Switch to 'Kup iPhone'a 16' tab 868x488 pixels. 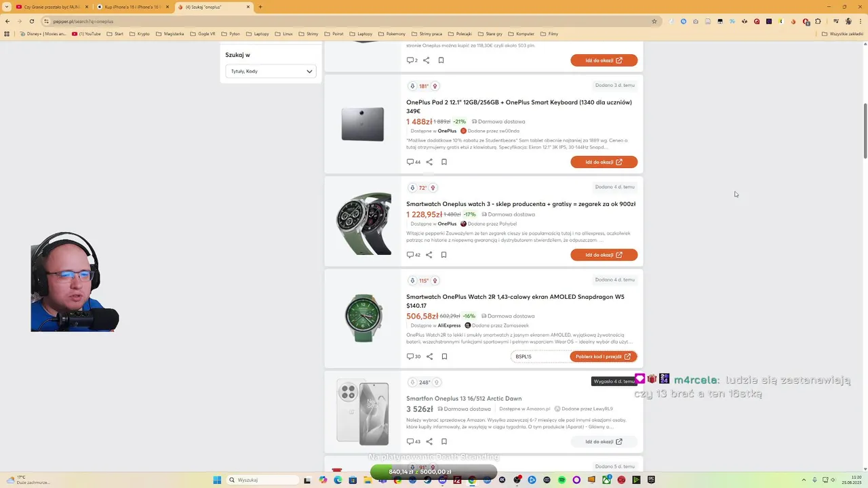pos(132,7)
